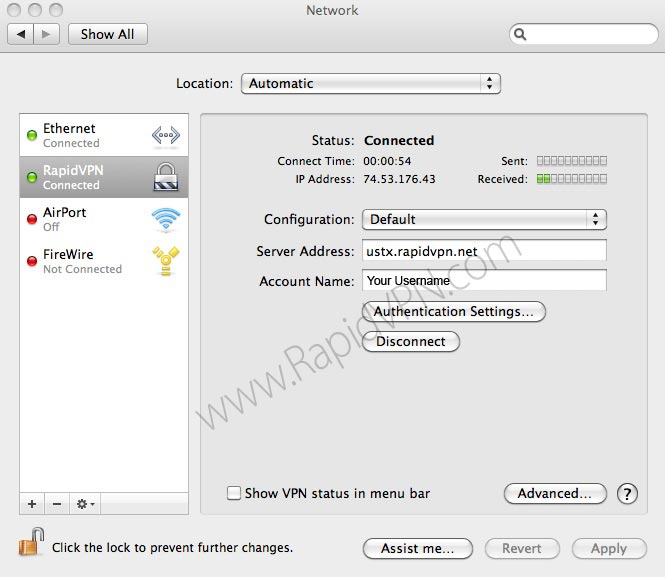
Task: Open the Location dropdown set to Automatic
Action: tap(371, 84)
